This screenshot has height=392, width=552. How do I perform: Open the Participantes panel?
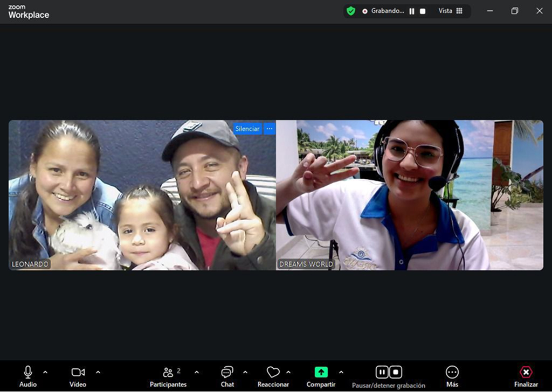point(168,372)
